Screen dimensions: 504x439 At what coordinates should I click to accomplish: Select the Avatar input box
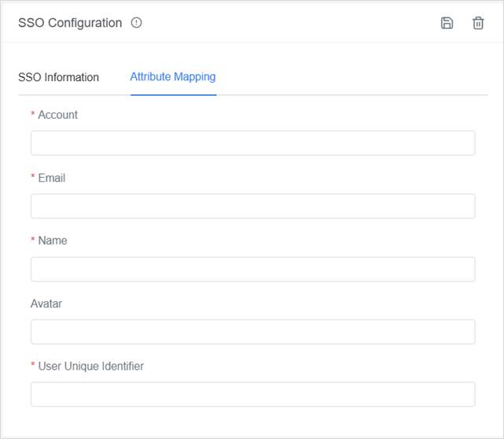(252, 332)
